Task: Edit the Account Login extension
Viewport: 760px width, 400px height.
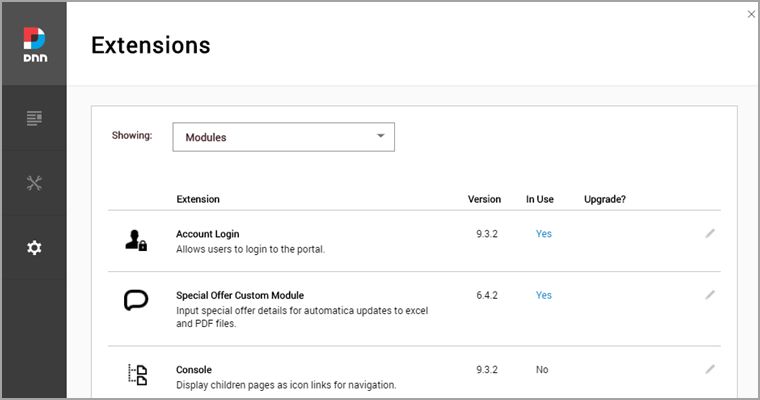Action: [x=710, y=233]
